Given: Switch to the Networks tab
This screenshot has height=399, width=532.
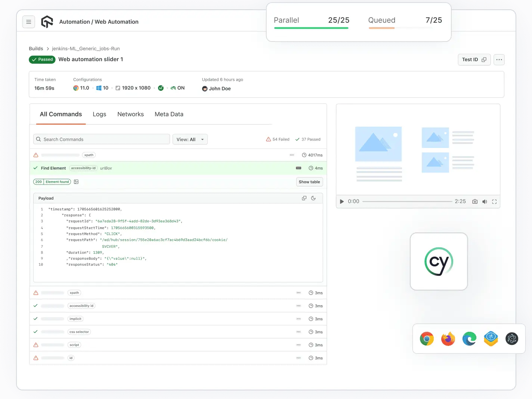Looking at the screenshot, I should click(x=130, y=114).
